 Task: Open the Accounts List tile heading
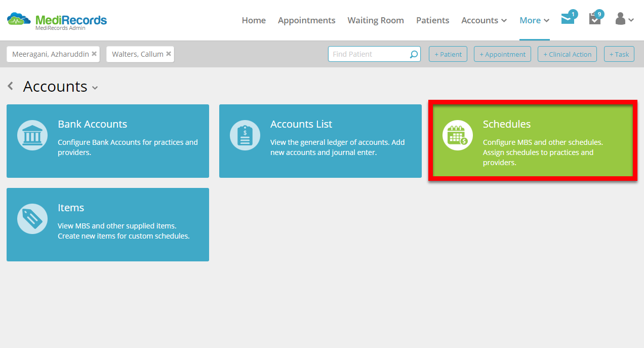[x=301, y=124]
